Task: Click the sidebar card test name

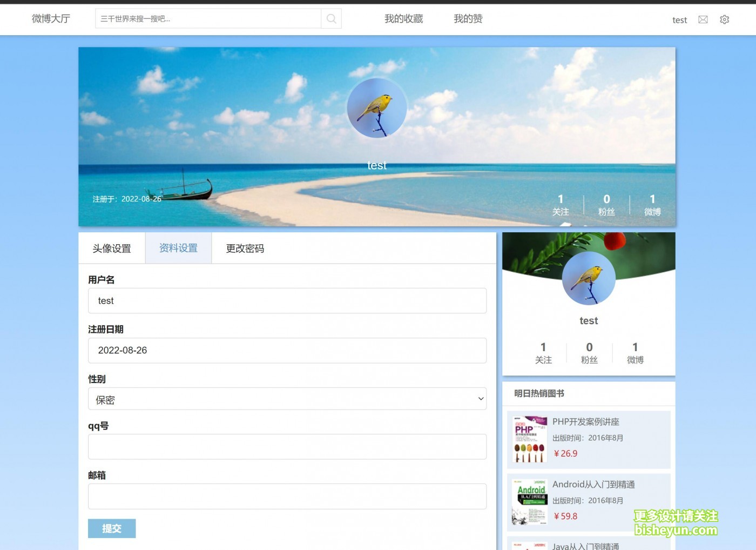Action: click(589, 321)
